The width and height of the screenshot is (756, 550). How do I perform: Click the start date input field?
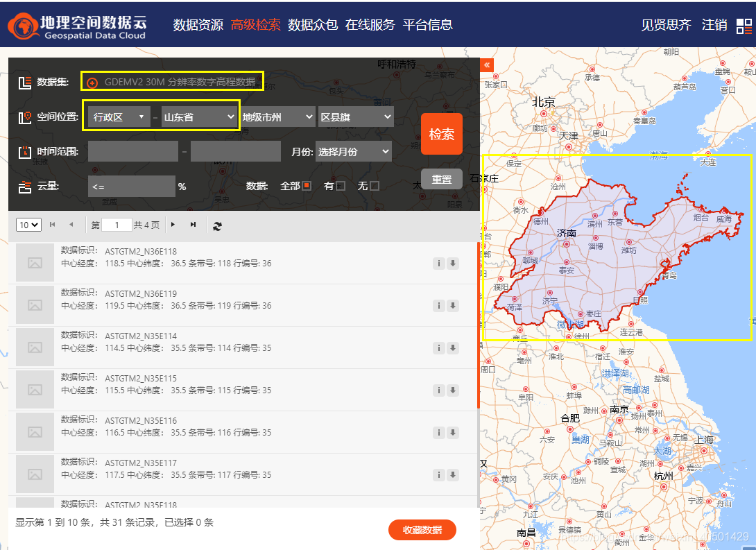tap(133, 151)
